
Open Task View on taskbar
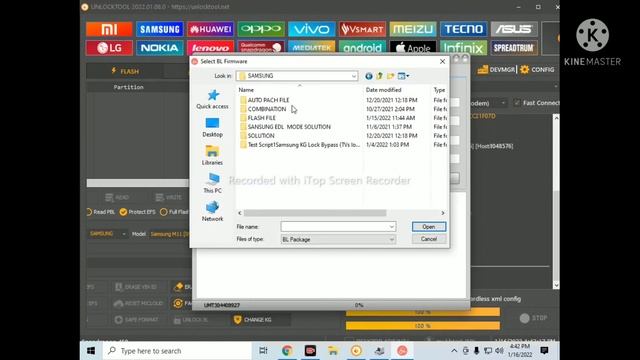click(x=263, y=351)
